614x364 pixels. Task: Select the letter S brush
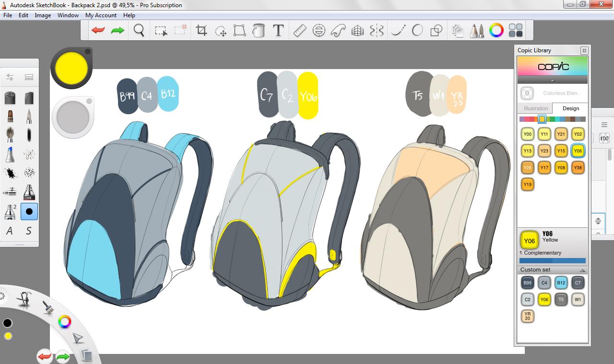point(29,231)
